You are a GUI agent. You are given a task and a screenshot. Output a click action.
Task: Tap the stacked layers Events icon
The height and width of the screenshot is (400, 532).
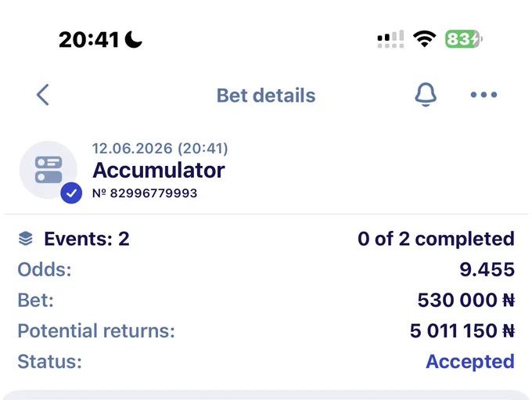tap(26, 239)
